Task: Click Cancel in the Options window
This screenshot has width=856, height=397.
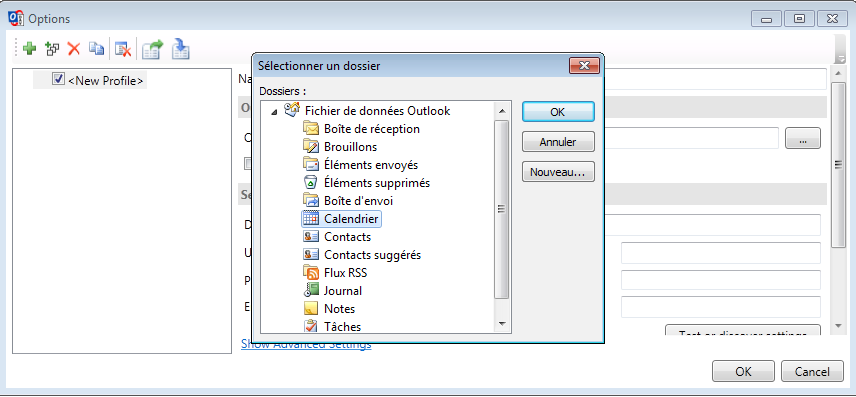Action: click(x=812, y=372)
